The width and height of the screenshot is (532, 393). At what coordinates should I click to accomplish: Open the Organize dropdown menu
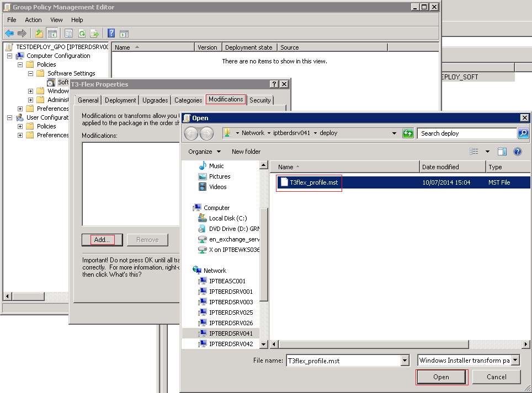coord(204,152)
